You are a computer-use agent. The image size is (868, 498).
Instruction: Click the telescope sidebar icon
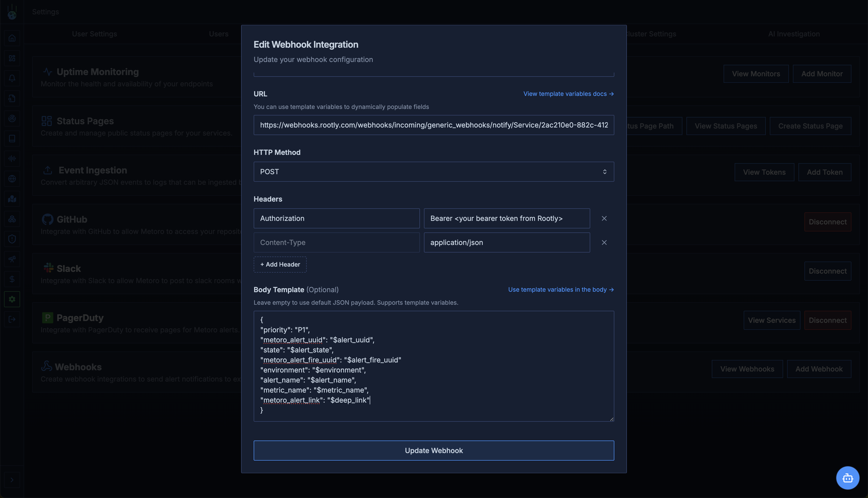pos(12,259)
